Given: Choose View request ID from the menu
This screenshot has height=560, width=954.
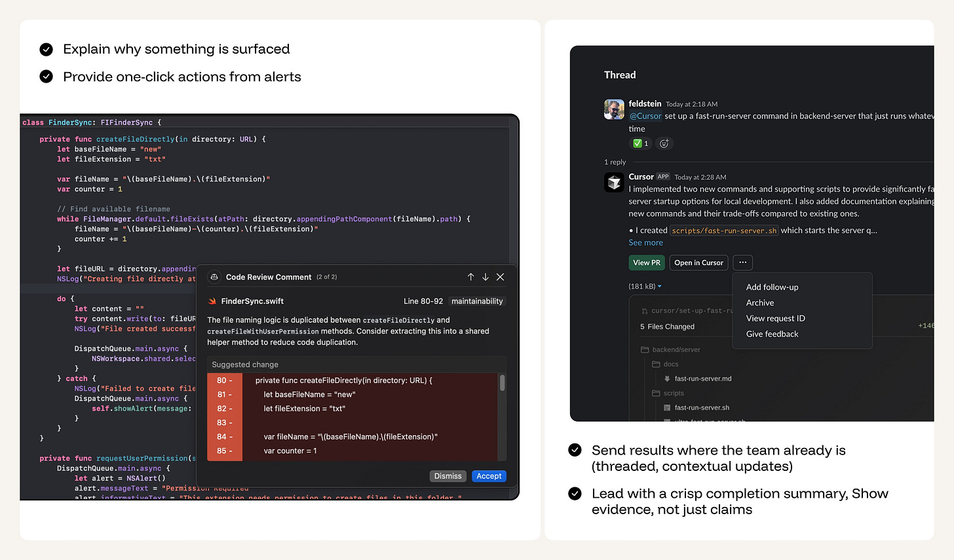Looking at the screenshot, I should (775, 318).
